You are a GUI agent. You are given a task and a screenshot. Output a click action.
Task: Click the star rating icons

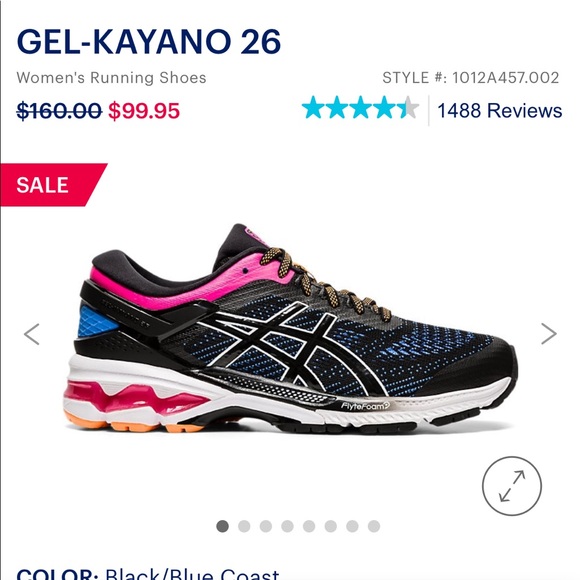pos(360,108)
